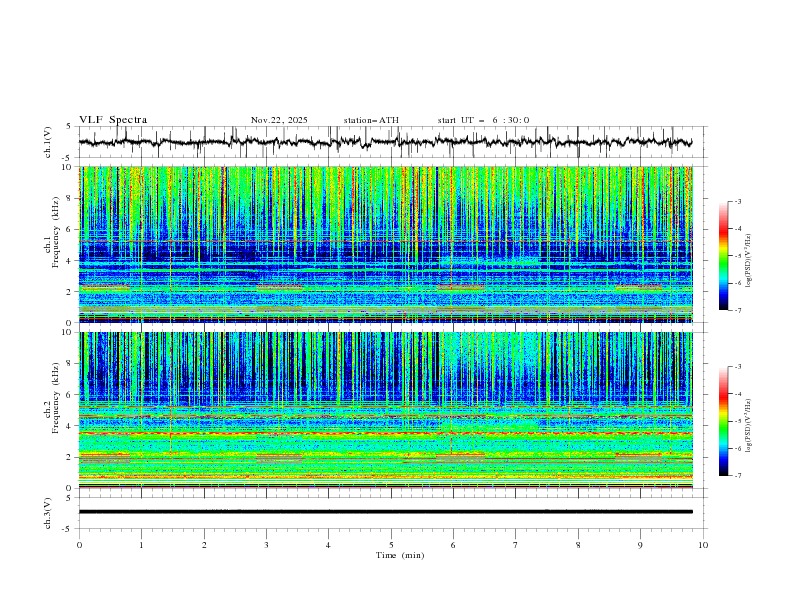792x612 pixels.
Task: Click the time axis tick label "0"
Action: 79,545
